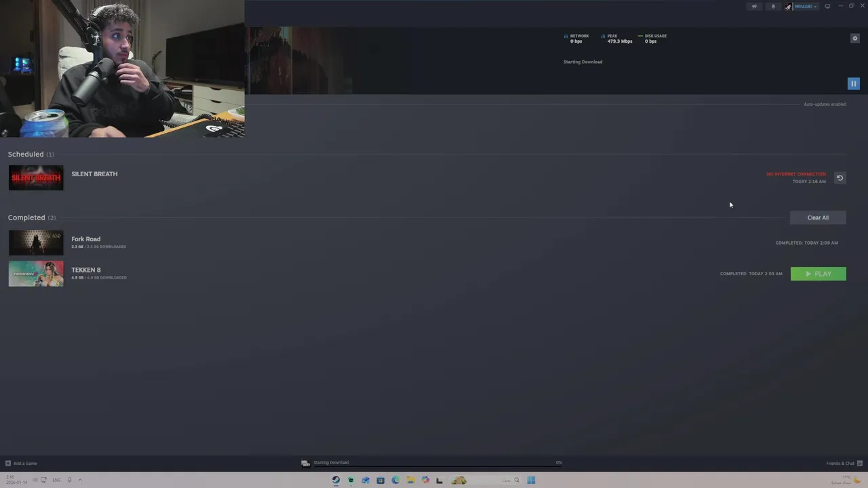Select the SILENT BREATH title text
This screenshot has height=488, width=868.
tap(94, 174)
